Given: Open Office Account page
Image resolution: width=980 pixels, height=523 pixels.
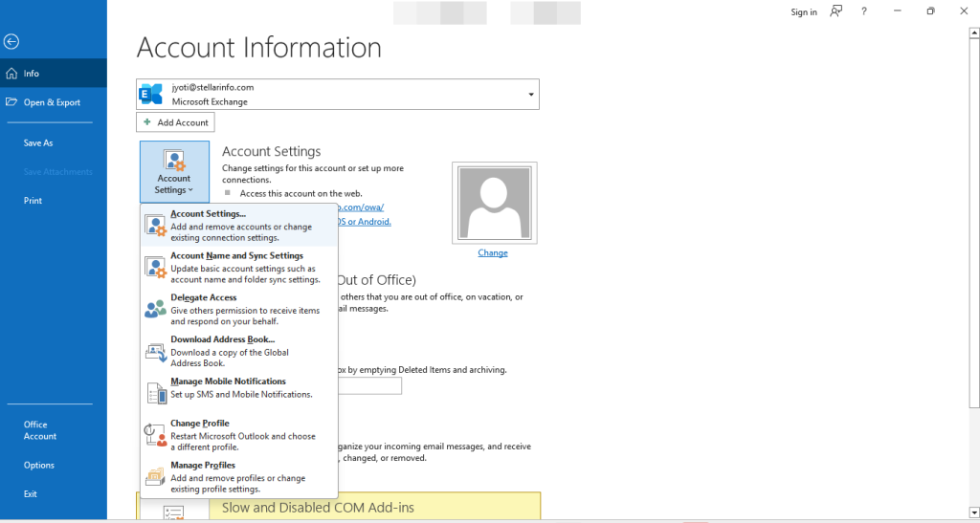Looking at the screenshot, I should pyautogui.click(x=40, y=430).
